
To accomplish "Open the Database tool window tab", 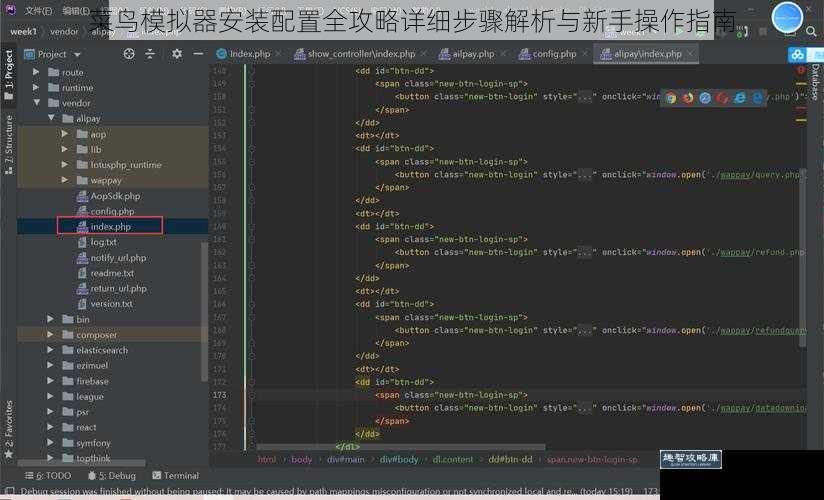I will [x=815, y=81].
